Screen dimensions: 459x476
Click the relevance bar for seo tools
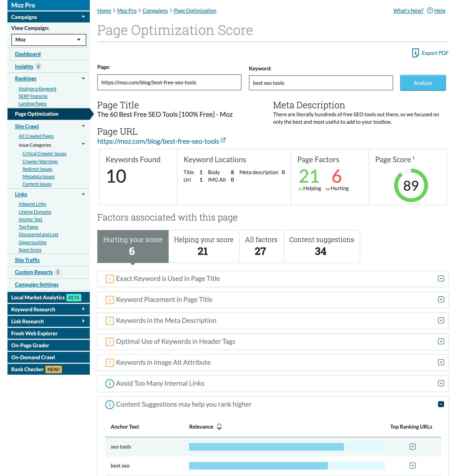(x=267, y=447)
